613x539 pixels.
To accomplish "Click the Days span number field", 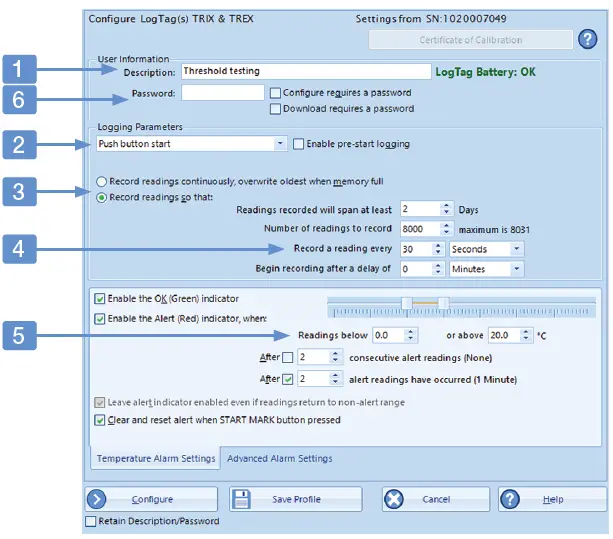I will pos(420,209).
